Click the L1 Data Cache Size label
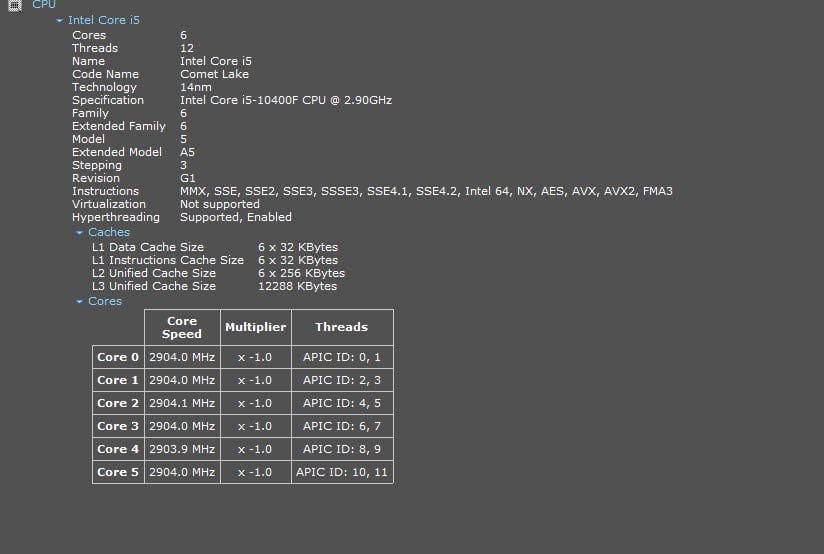The height and width of the screenshot is (554, 824). [x=148, y=247]
